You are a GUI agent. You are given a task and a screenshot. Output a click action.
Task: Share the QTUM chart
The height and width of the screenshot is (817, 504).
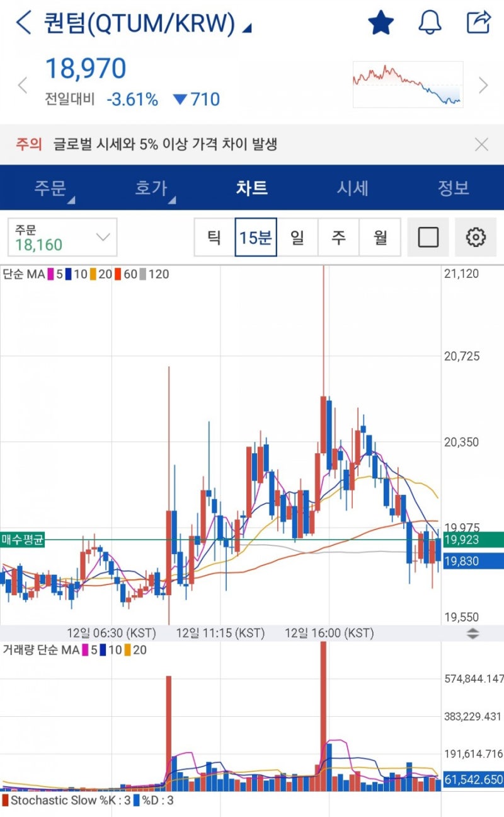pyautogui.click(x=479, y=21)
